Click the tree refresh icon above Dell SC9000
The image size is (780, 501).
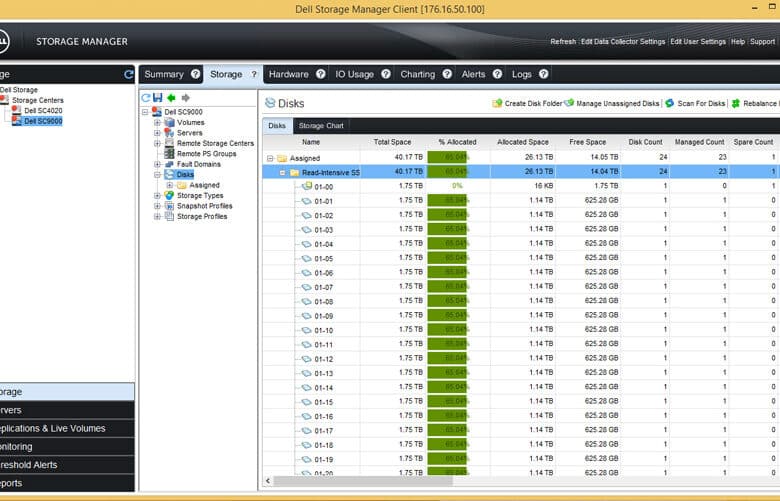(146, 98)
